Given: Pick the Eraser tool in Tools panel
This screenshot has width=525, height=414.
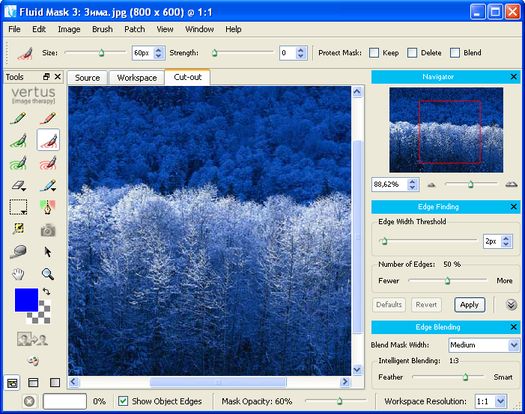Looking at the screenshot, I should point(18,185).
